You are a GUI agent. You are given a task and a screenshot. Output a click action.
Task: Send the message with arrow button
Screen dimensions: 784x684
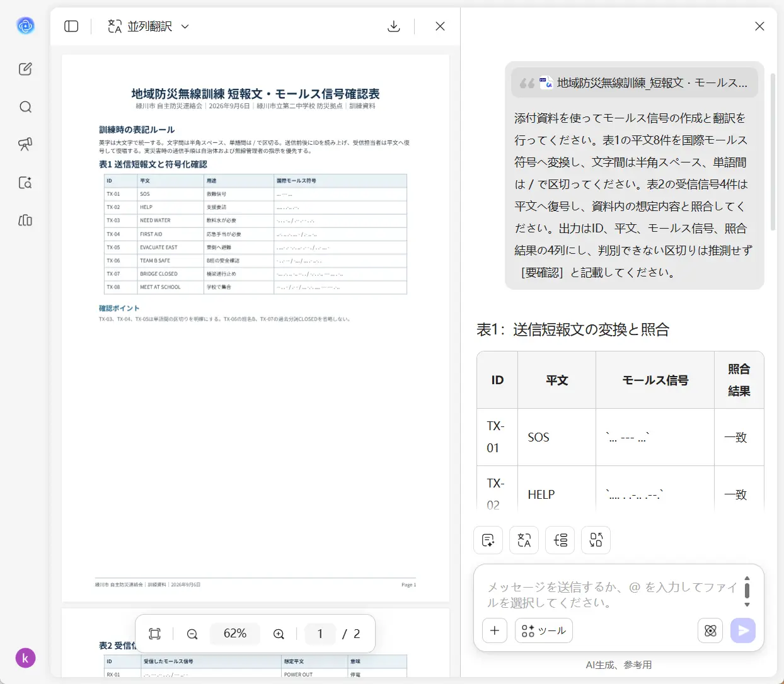pos(743,630)
